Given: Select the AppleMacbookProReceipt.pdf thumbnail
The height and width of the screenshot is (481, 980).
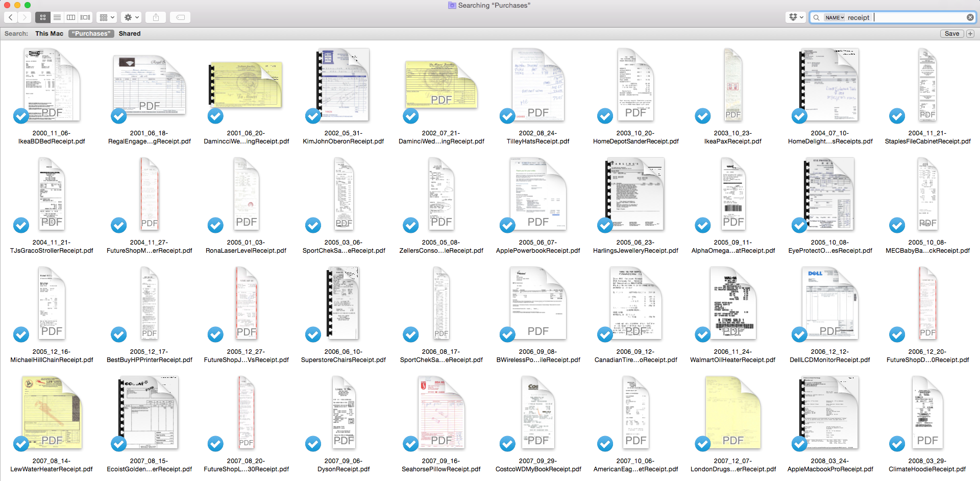Looking at the screenshot, I should pyautogui.click(x=829, y=413).
